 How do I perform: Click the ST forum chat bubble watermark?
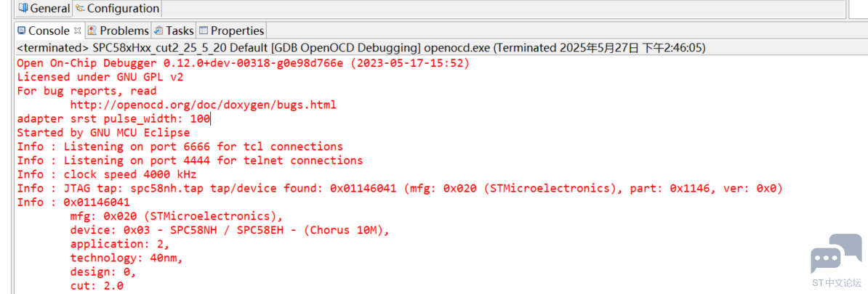(836, 253)
